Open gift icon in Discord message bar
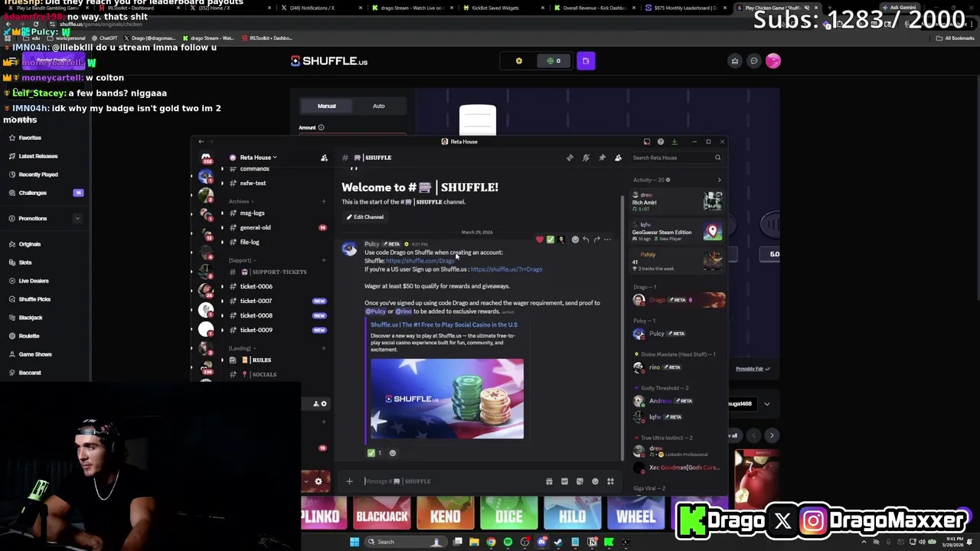Screen dimensions: 980x551 (549, 481)
